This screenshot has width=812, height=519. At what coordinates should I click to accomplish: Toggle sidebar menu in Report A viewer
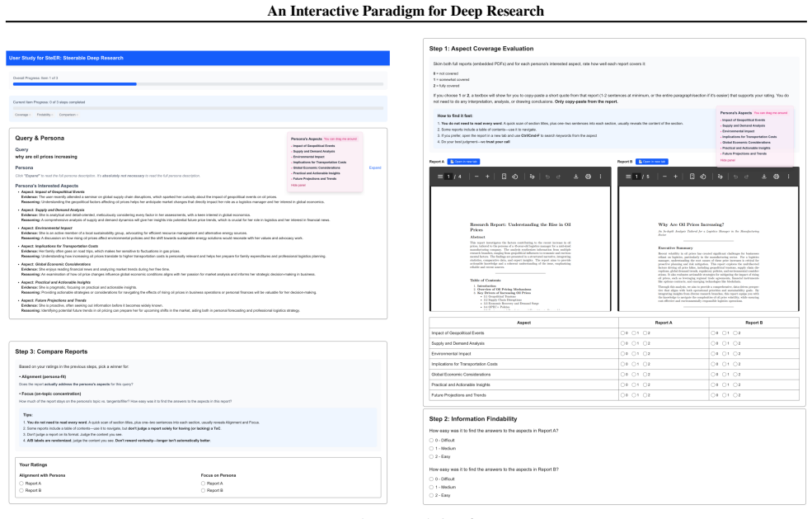(x=439, y=177)
